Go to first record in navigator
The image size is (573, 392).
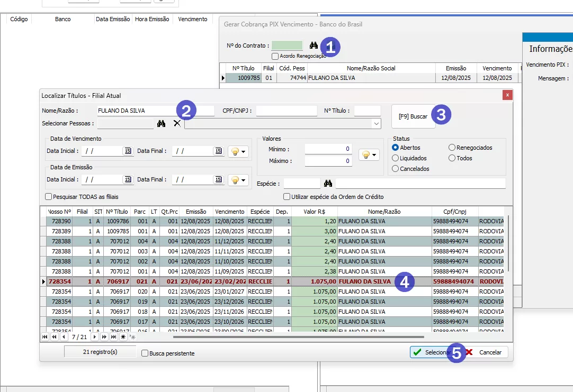(45, 337)
